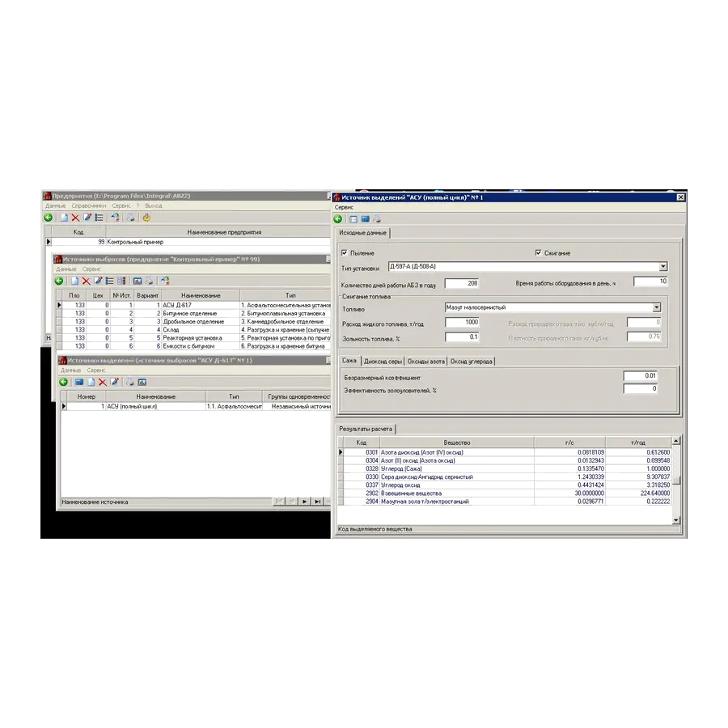Click next-record arrow in navigator bar

coord(305,502)
